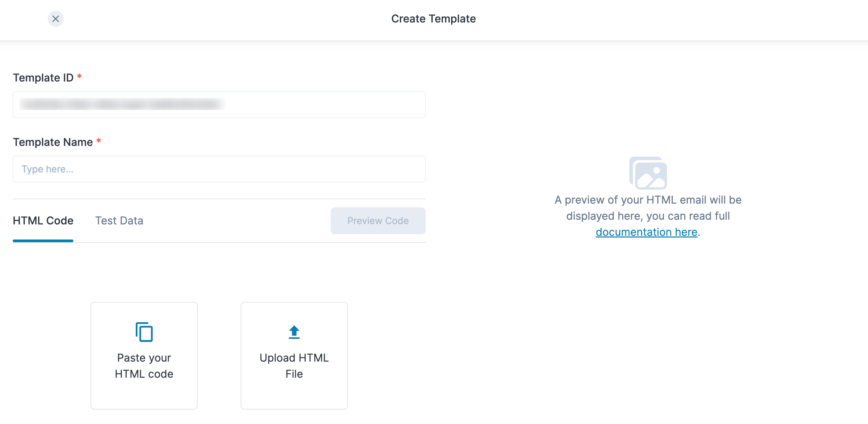Click the HTML email preview description text
The width and height of the screenshot is (868, 424).
[647, 208]
